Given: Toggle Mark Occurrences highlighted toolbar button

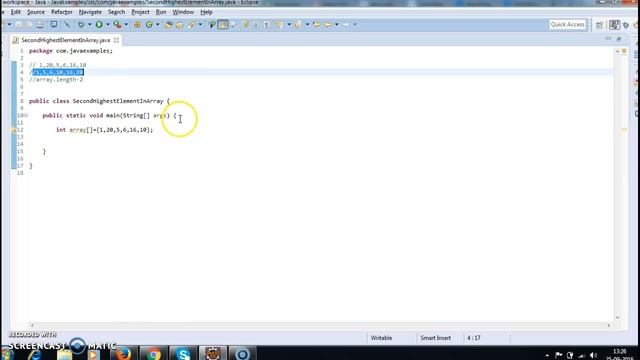Looking at the screenshot, I should pos(223,24).
